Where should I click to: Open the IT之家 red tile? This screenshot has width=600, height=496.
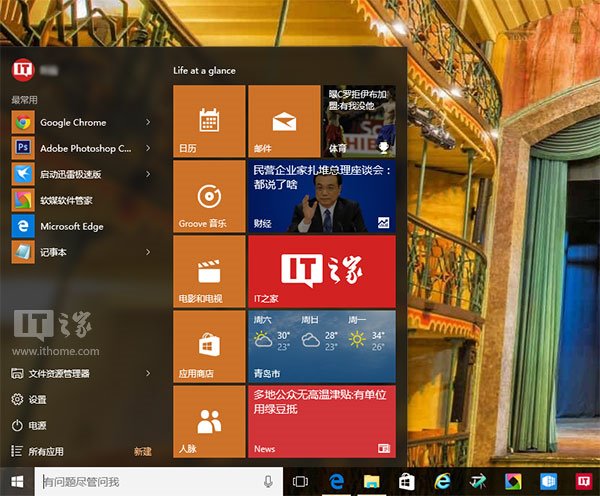pyautogui.click(x=322, y=271)
